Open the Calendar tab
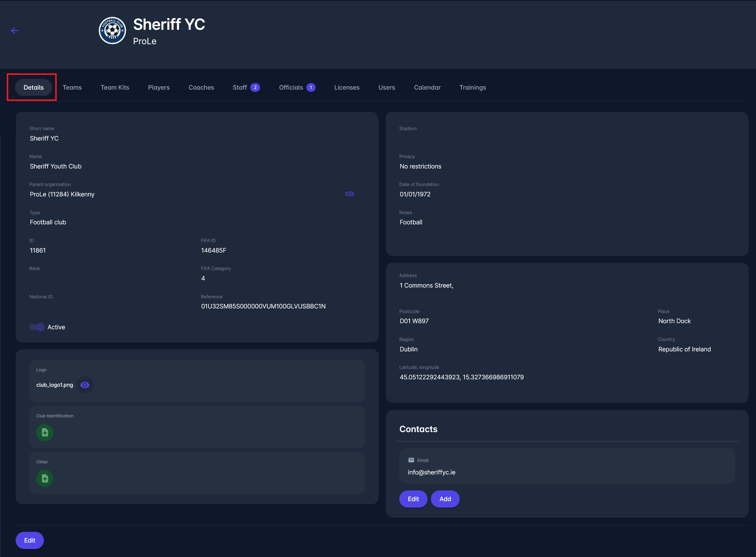The height and width of the screenshot is (557, 756). (427, 88)
